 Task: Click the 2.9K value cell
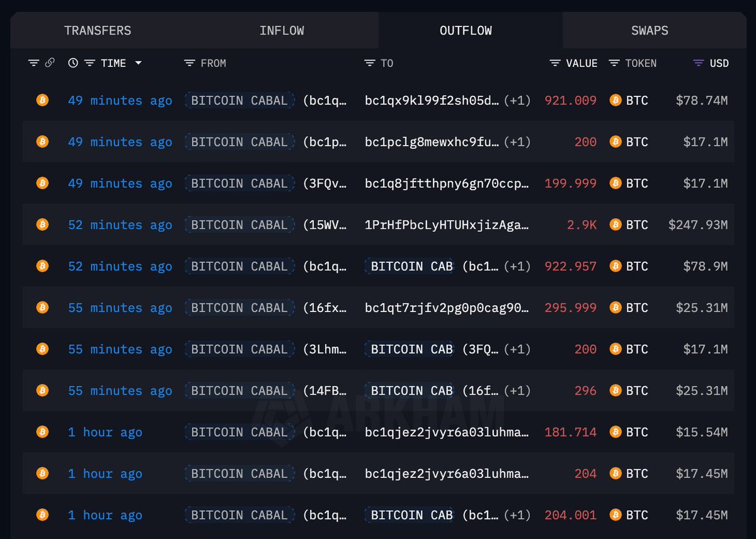(x=581, y=224)
